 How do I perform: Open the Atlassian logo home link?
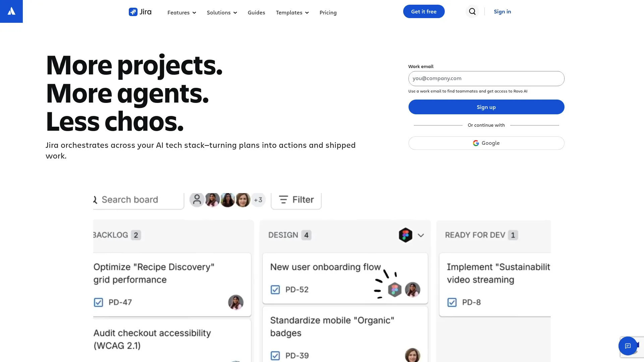[x=11, y=11]
